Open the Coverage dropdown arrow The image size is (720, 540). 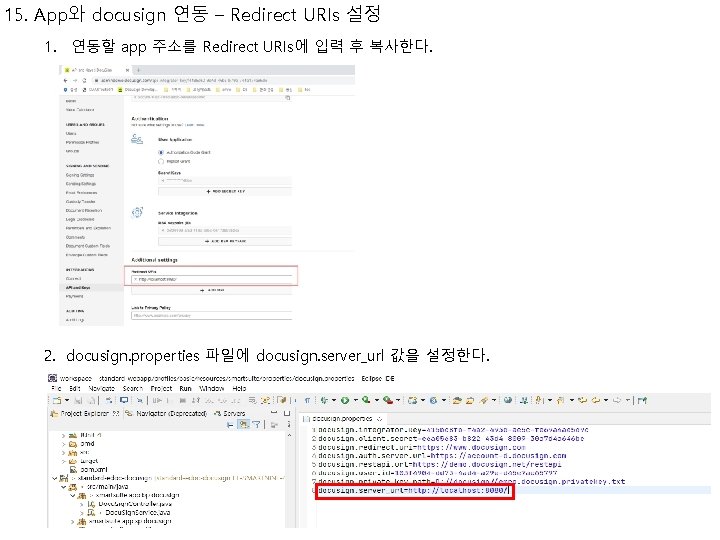pyautogui.click(x=377, y=400)
